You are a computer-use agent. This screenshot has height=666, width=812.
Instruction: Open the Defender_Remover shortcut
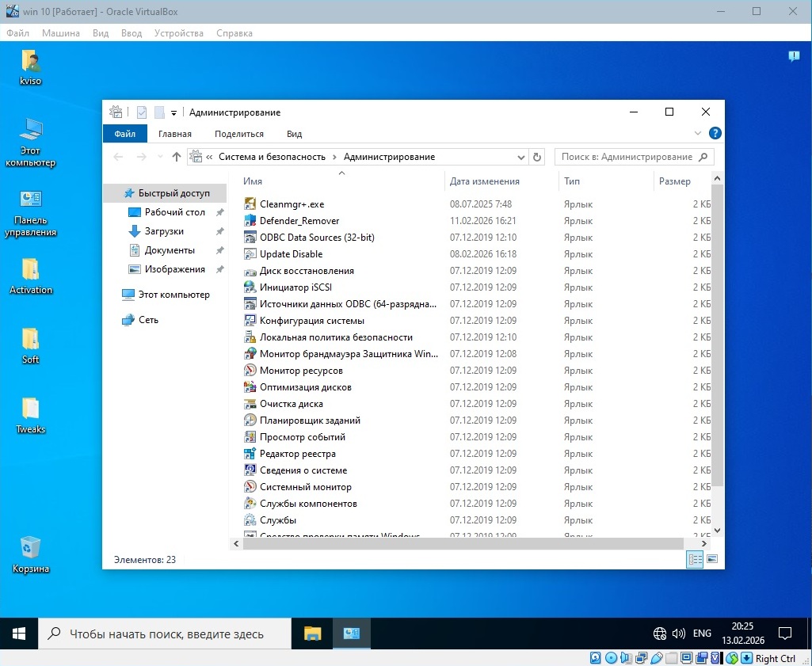(x=299, y=221)
